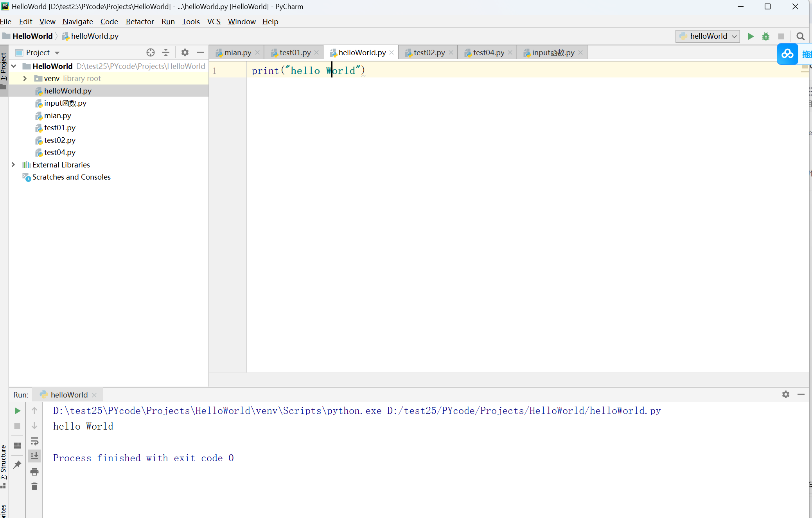Open Project view type dropdown

click(x=57, y=53)
